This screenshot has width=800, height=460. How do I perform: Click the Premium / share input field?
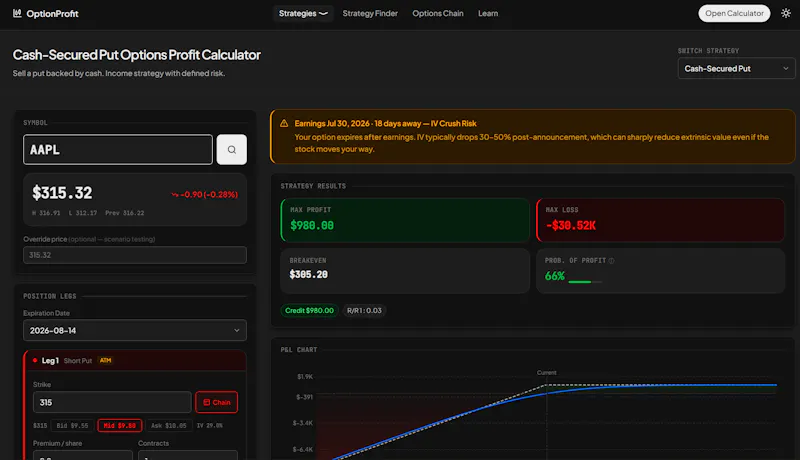[x=83, y=455]
